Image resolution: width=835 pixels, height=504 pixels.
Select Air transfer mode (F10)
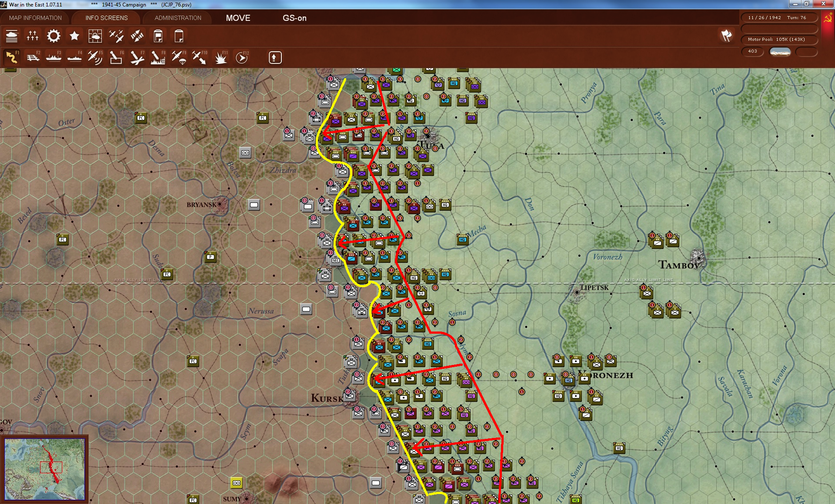(200, 57)
